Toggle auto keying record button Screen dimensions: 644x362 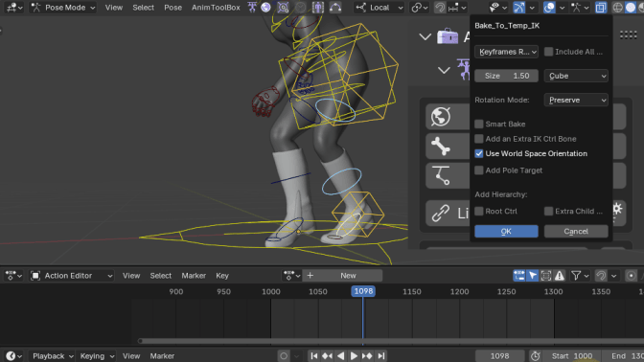[284, 356]
